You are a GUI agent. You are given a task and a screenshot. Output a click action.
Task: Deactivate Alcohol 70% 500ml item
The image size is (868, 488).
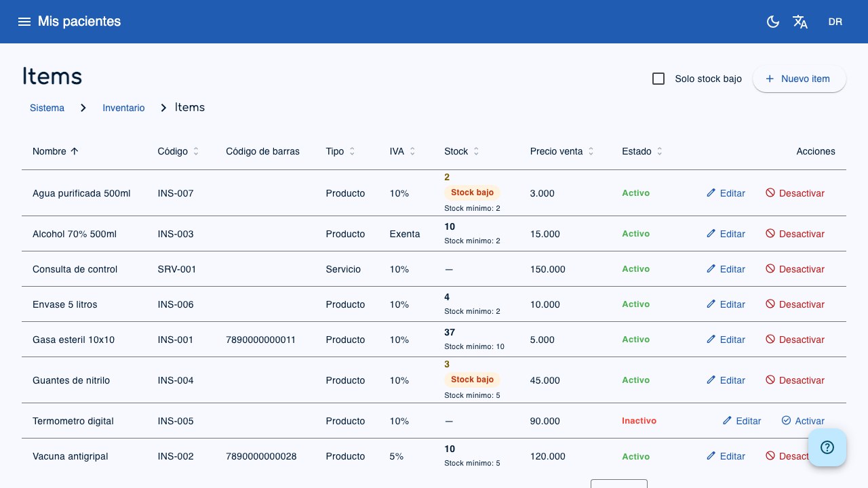795,234
